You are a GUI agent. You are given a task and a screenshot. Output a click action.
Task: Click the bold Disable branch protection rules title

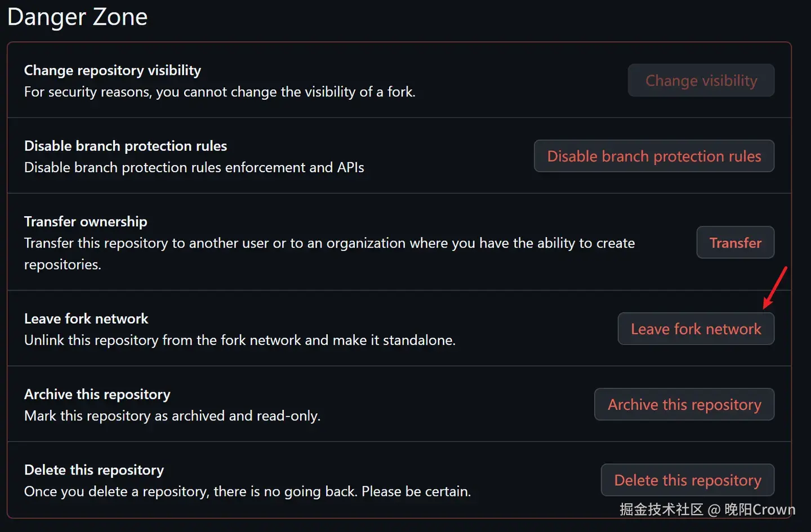(125, 146)
